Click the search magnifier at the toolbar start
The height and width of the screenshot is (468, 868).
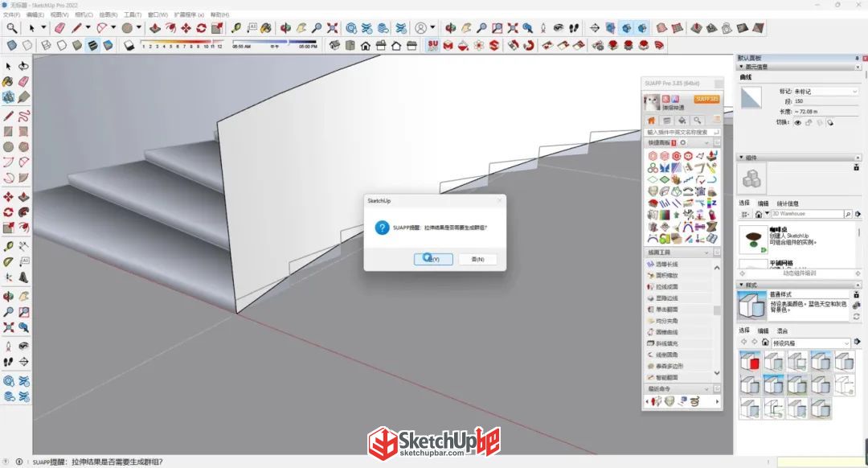pyautogui.click(x=11, y=27)
